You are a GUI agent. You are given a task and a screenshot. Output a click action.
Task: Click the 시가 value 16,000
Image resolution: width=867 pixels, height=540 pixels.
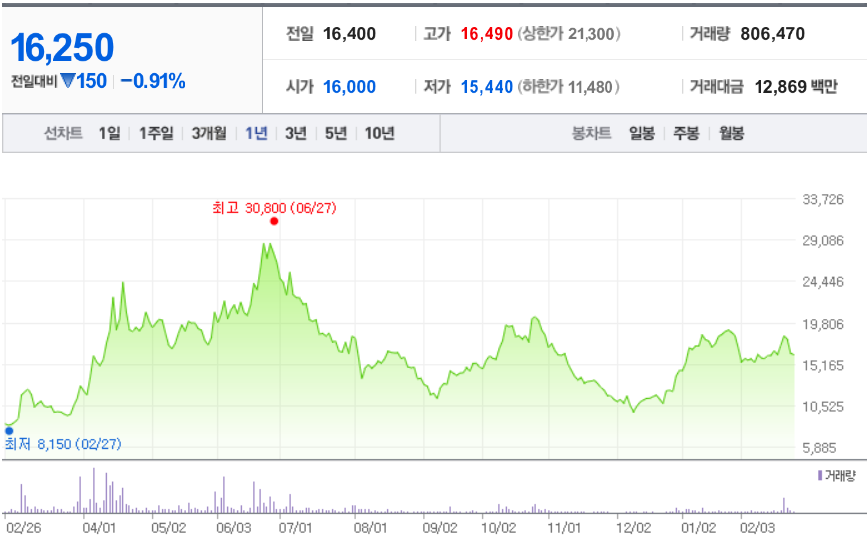coord(349,87)
